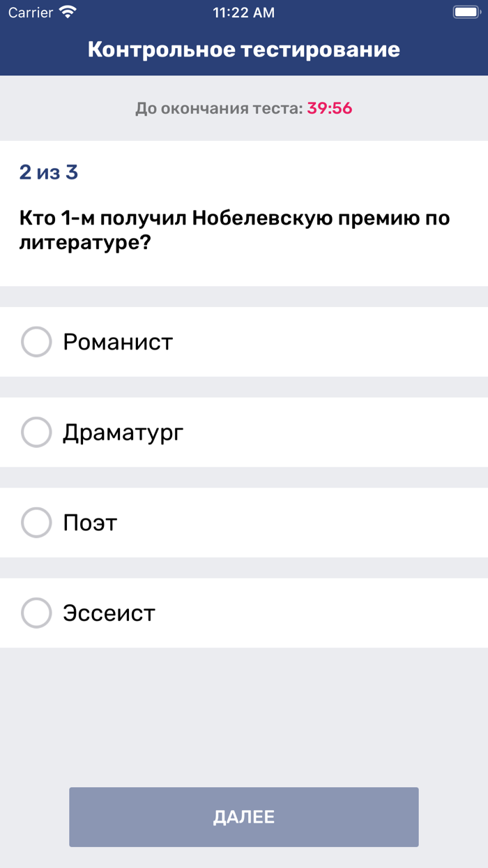Tap the 2 из 3 question counter

coord(49,172)
